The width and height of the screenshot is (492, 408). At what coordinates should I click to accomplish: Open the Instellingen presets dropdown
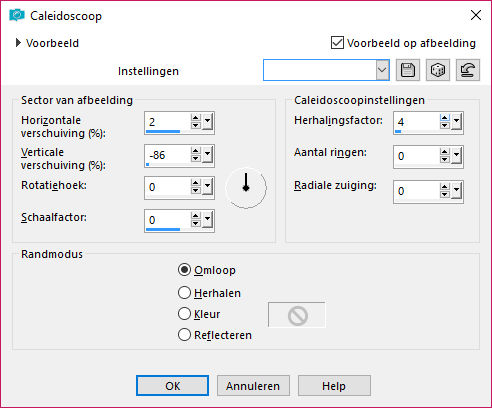coord(382,70)
